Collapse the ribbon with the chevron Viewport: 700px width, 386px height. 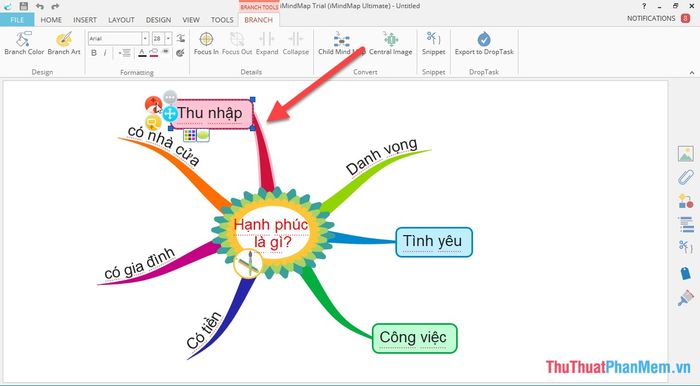692,72
